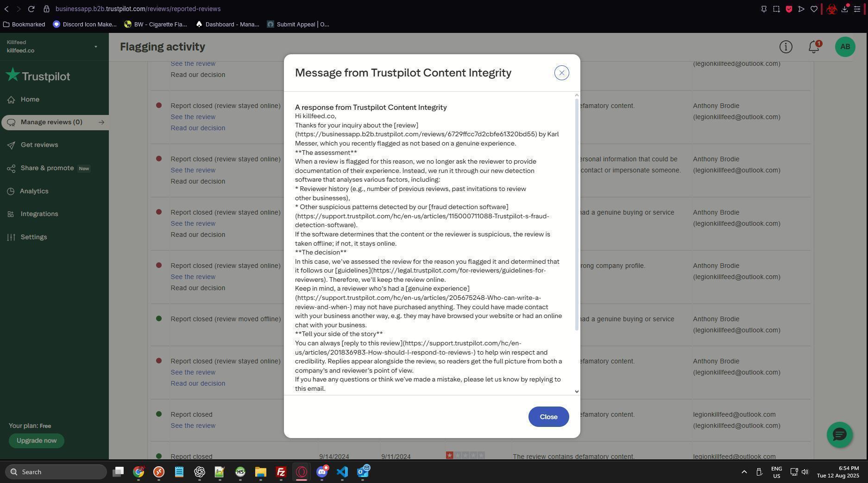Open the Bookmarked bookmarks folder

tap(24, 25)
